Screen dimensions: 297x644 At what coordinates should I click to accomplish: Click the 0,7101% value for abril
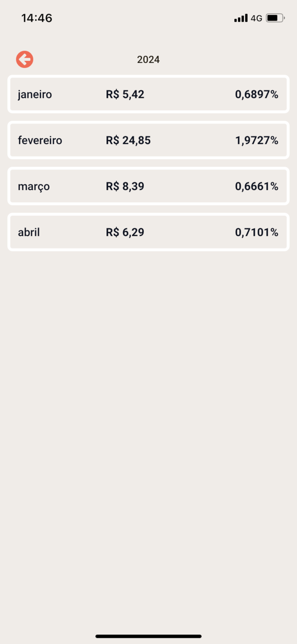(257, 232)
